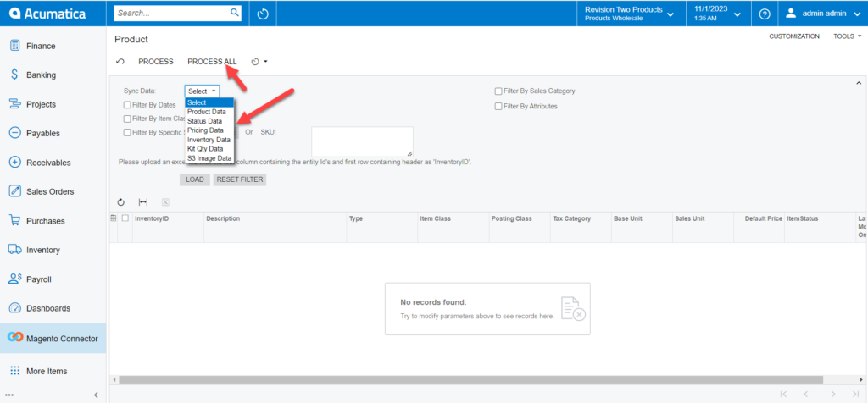Image resolution: width=868 pixels, height=403 pixels.
Task: Choose Status Data in dropdown list
Action: [210, 121]
